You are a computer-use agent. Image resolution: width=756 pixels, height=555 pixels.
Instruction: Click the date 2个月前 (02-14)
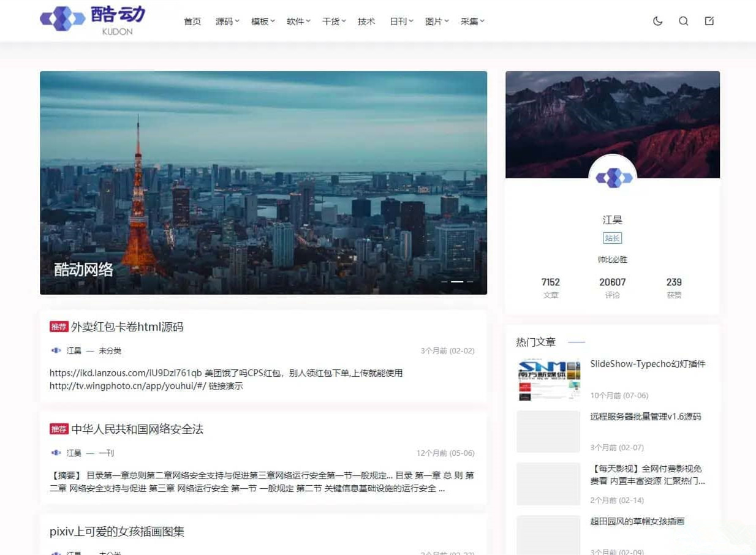(x=617, y=500)
